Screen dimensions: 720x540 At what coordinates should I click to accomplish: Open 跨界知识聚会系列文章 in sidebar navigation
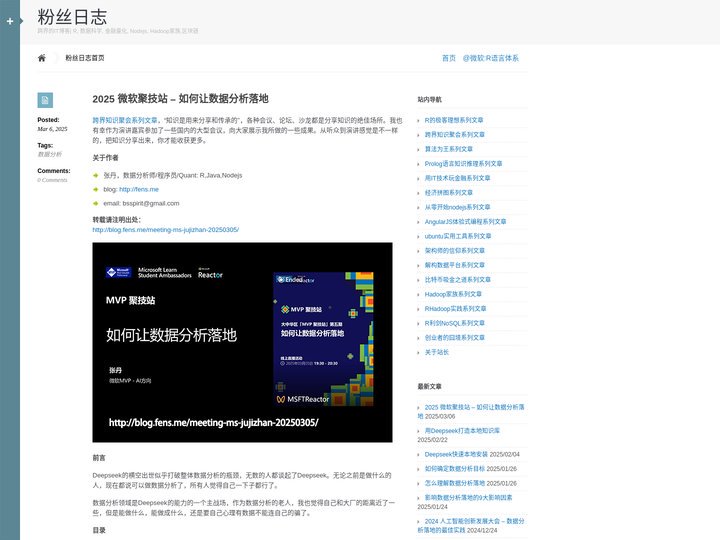(x=455, y=135)
